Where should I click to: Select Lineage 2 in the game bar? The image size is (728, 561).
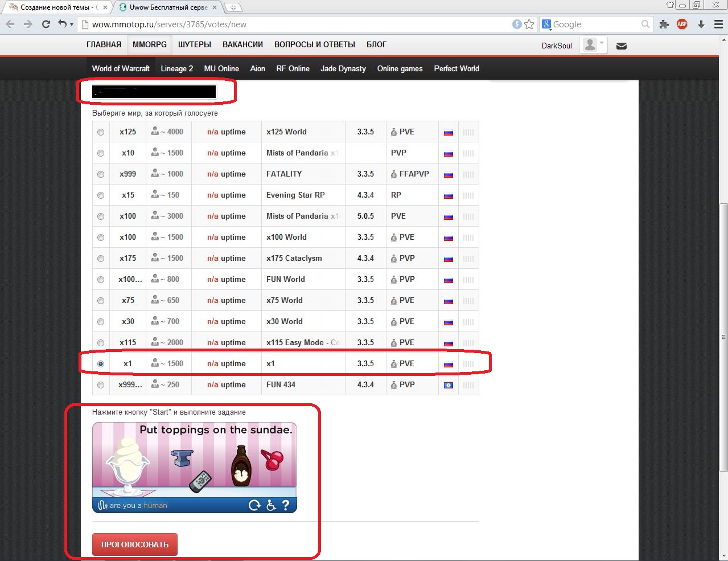[177, 68]
